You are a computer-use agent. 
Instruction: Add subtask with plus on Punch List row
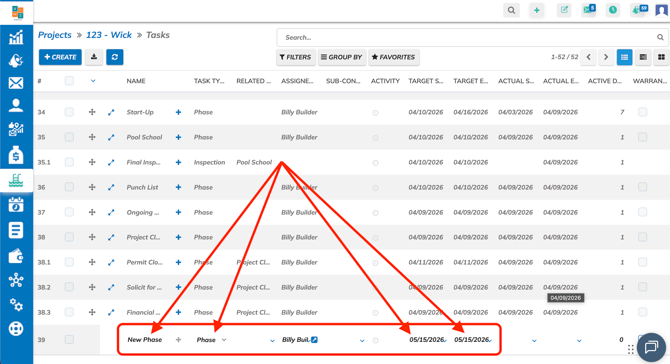tap(178, 187)
